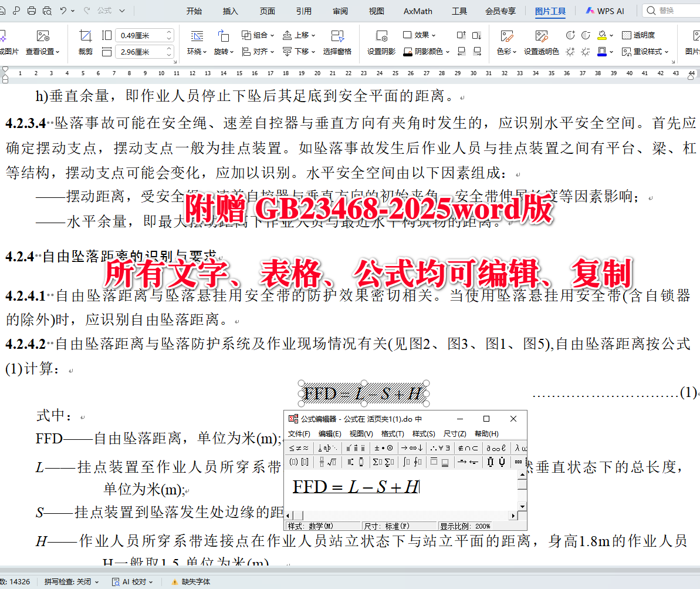Toggle spell check in the status bar
The width and height of the screenshot is (700, 589).
(72, 581)
